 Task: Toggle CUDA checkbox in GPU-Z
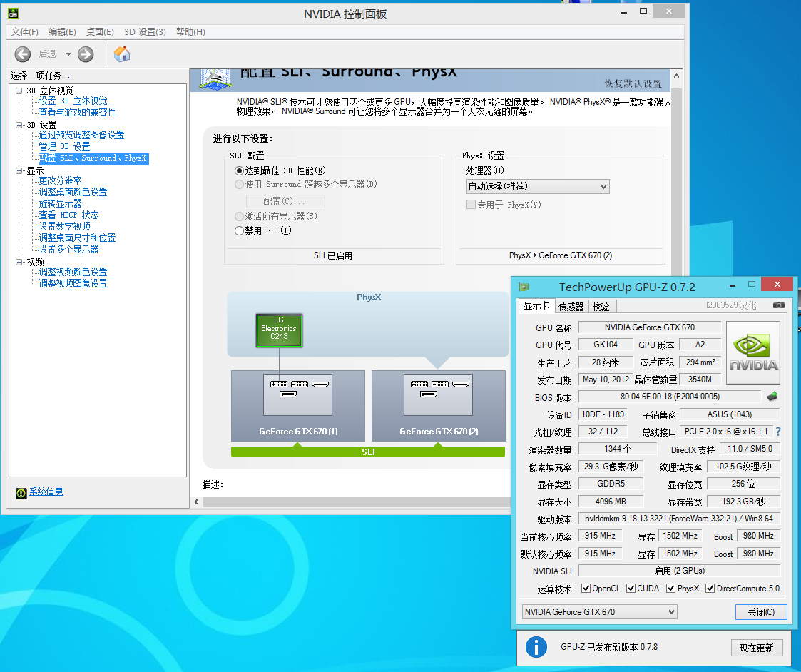tap(631, 589)
